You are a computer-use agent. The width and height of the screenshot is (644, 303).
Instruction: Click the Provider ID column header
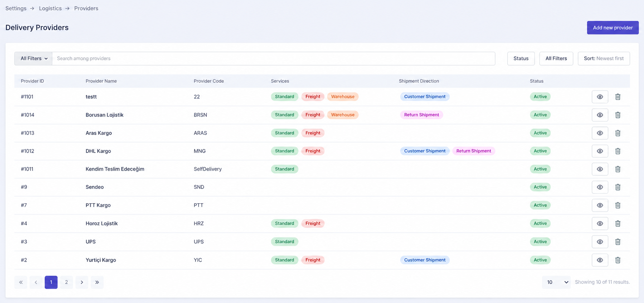pyautogui.click(x=32, y=81)
